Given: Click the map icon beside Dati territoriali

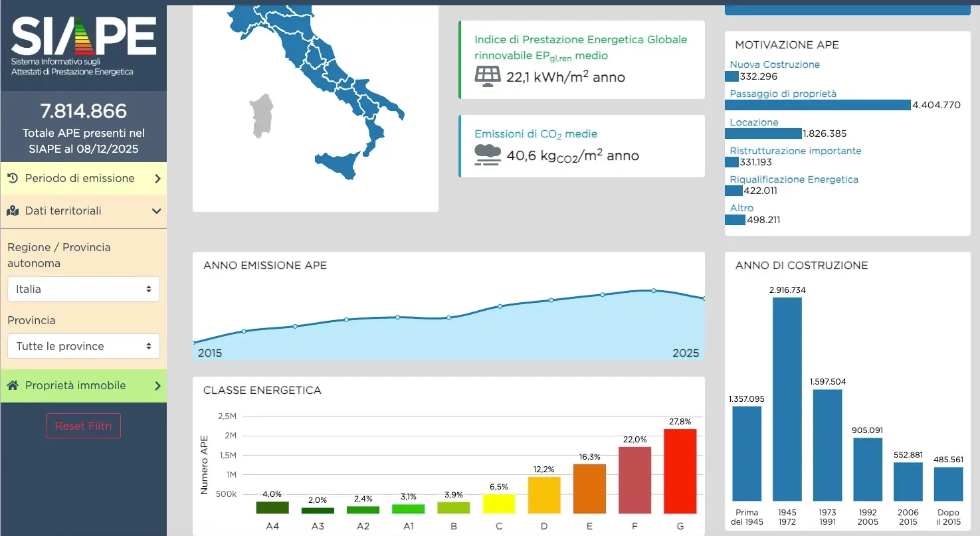Looking at the screenshot, I should coord(13,211).
